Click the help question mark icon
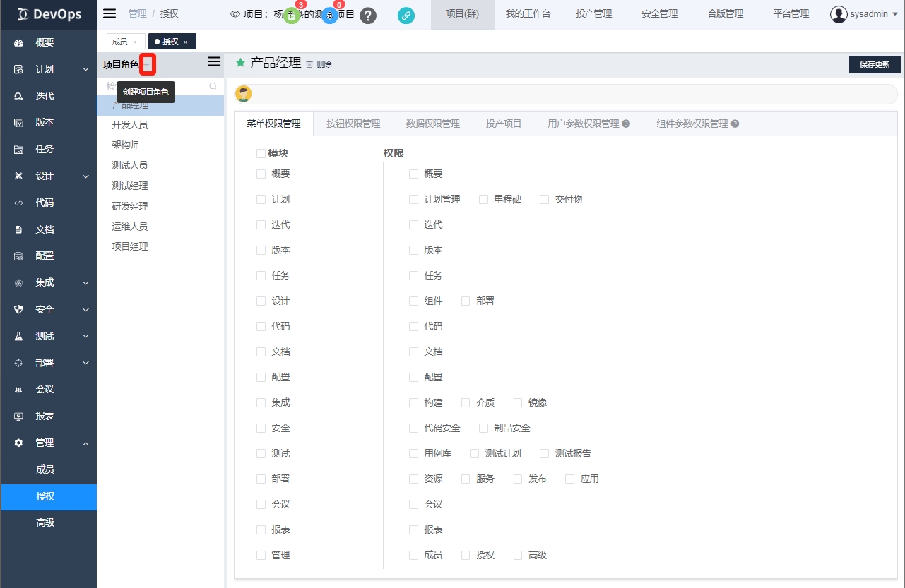This screenshot has height=588, width=905. (x=367, y=16)
